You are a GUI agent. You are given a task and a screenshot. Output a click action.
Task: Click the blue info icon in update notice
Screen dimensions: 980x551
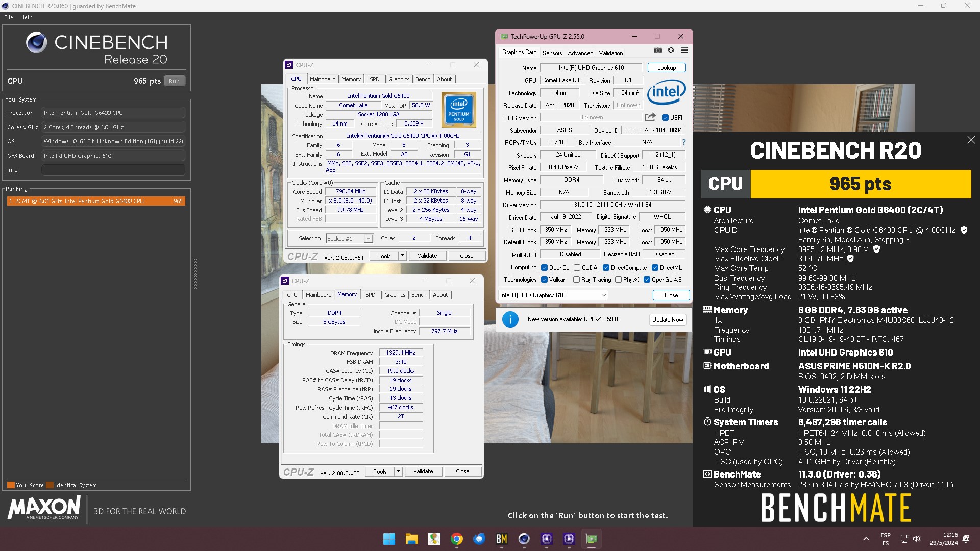[510, 319]
